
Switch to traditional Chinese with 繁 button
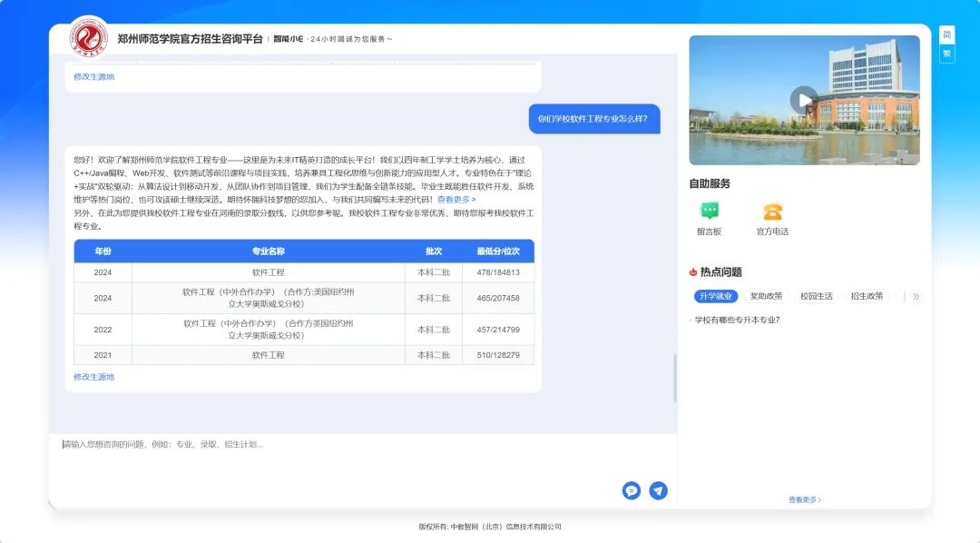tap(946, 54)
